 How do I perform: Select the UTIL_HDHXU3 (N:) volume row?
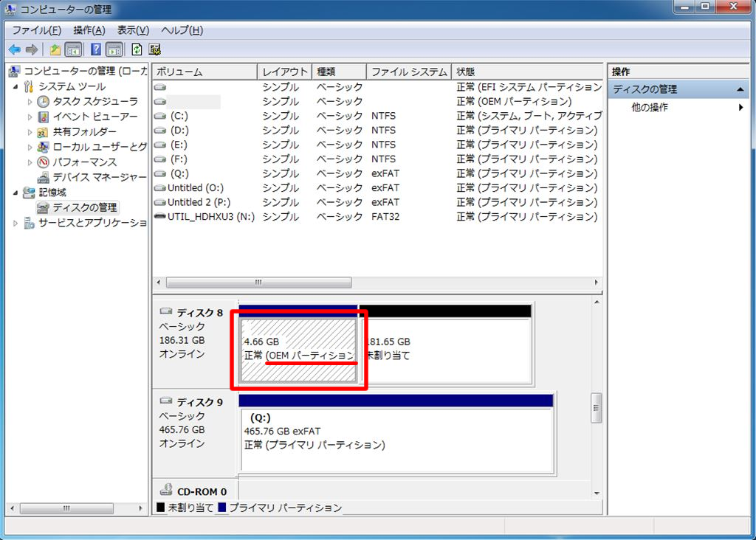click(x=212, y=217)
